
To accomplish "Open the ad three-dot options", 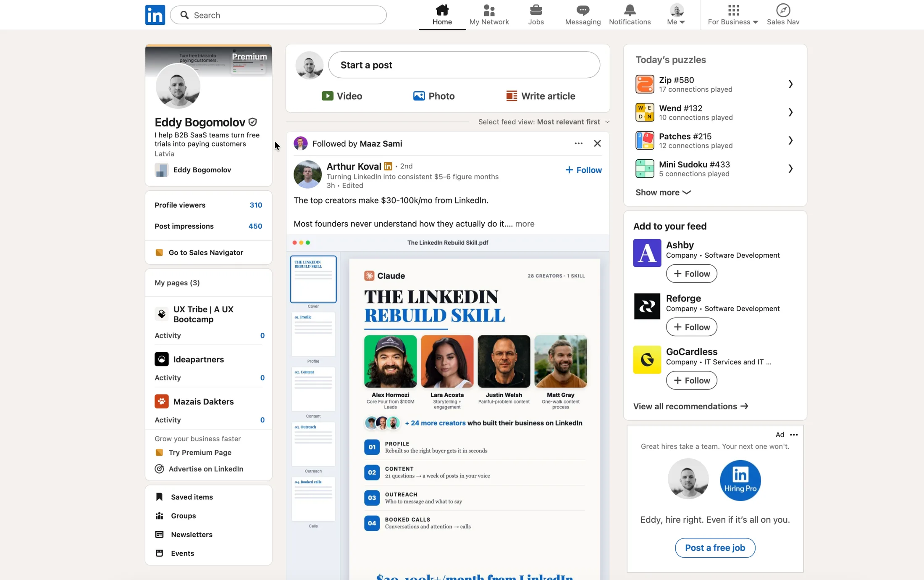I will (x=793, y=435).
